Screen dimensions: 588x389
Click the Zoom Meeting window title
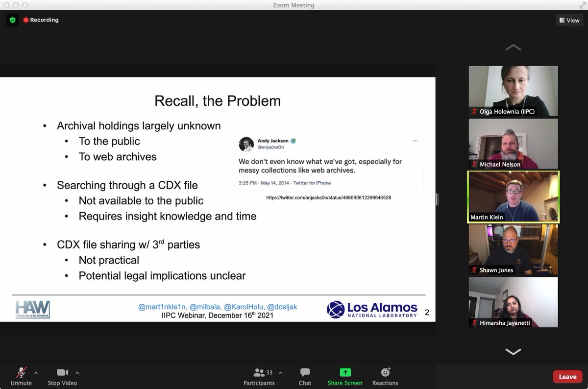coord(293,5)
